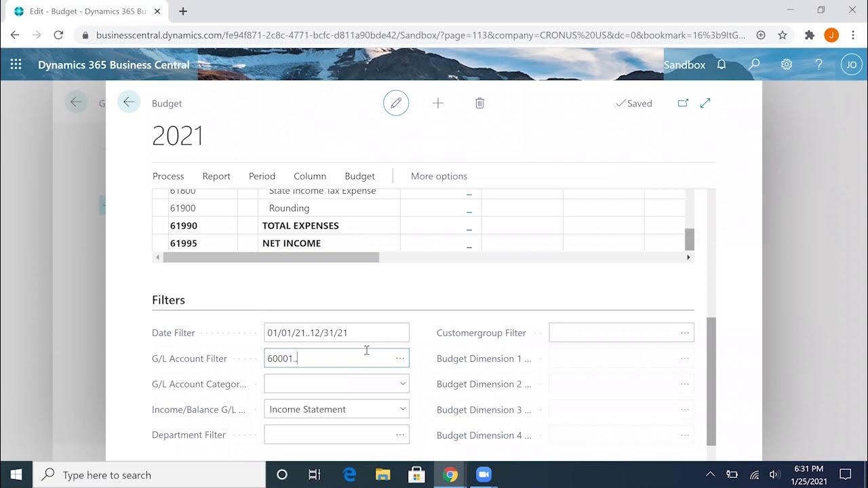Bookmark this page with star icon
Viewport: 868px width, 488px height.
(x=783, y=35)
